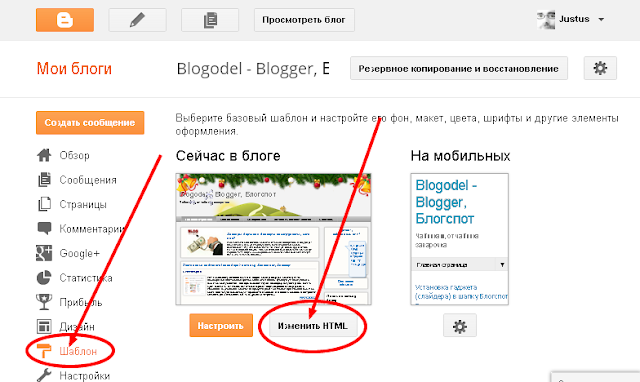Open settings gear next to backup button
640x382 pixels.
(600, 68)
